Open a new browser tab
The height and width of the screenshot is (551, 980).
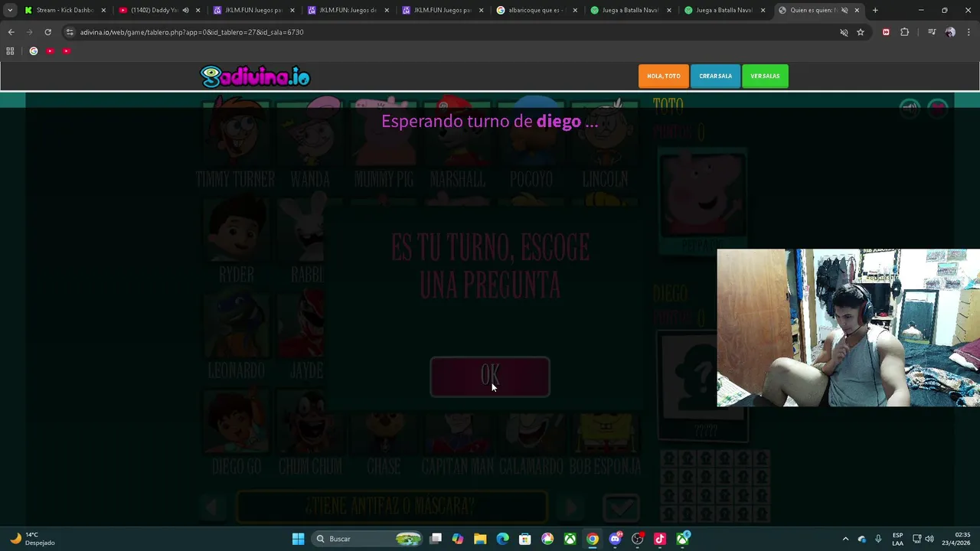[x=875, y=10]
